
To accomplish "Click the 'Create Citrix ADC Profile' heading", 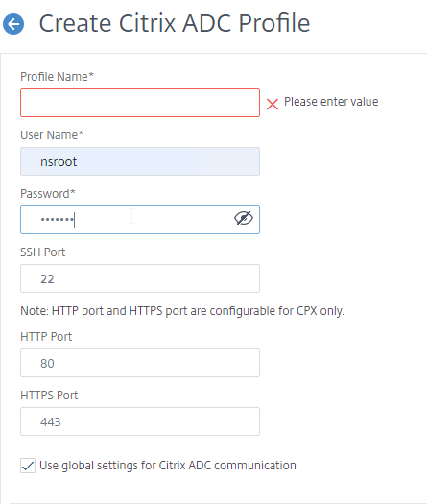I will click(x=175, y=23).
